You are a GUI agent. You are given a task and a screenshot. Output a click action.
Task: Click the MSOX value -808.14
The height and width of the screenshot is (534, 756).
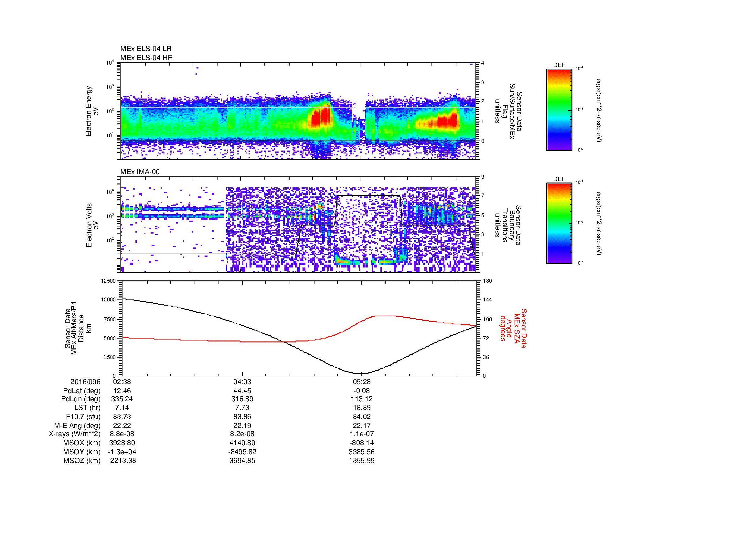pos(362,443)
